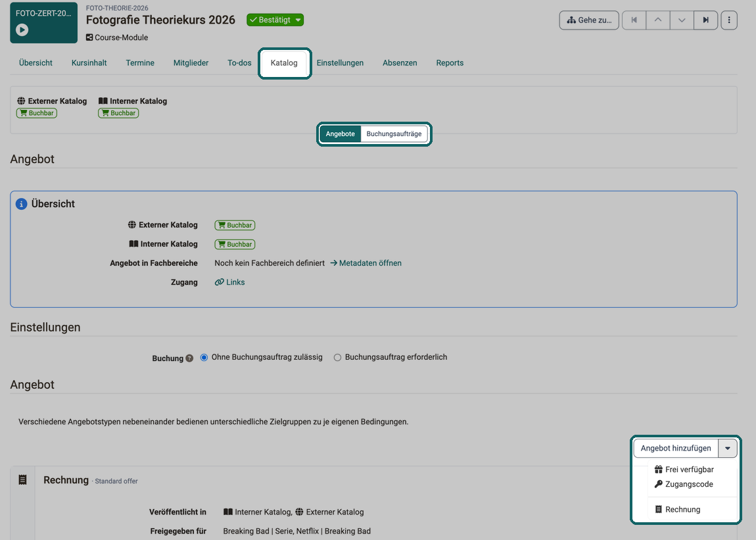Switch to the Übersicht tab

tap(35, 62)
